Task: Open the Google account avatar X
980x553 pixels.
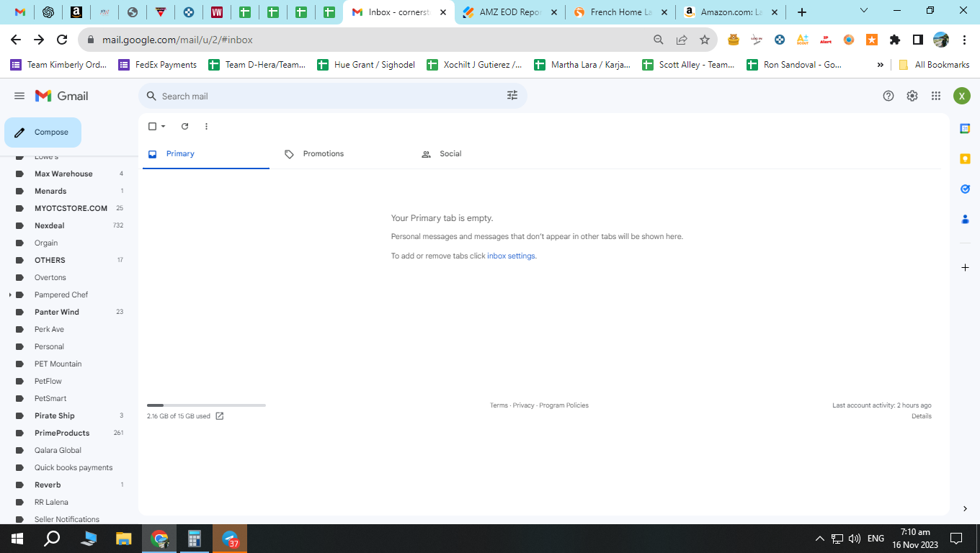Action: (x=962, y=96)
